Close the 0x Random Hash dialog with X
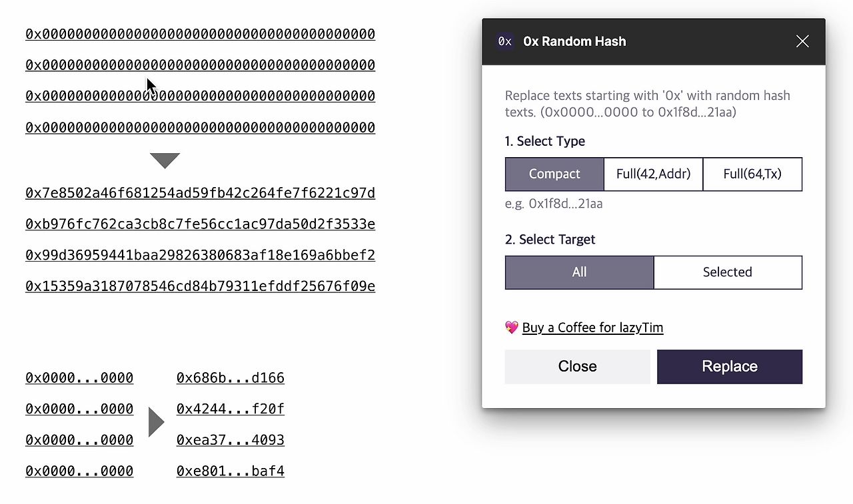Image resolution: width=853 pixels, height=504 pixels. click(x=802, y=41)
